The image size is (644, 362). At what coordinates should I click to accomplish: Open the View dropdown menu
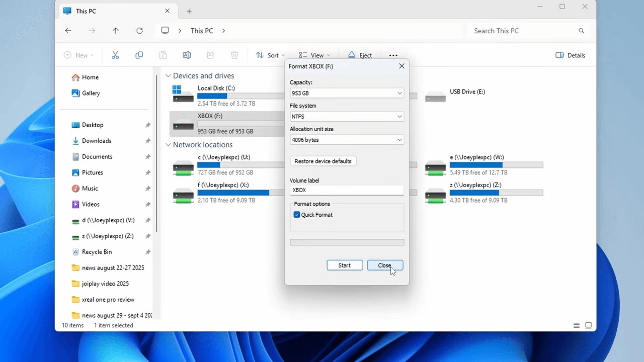click(314, 55)
